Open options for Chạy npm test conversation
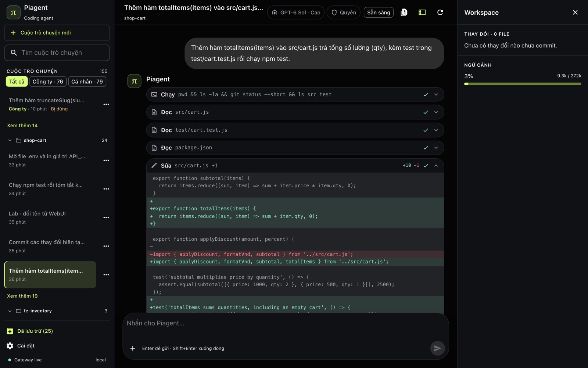The height and width of the screenshot is (368, 588). click(x=106, y=189)
